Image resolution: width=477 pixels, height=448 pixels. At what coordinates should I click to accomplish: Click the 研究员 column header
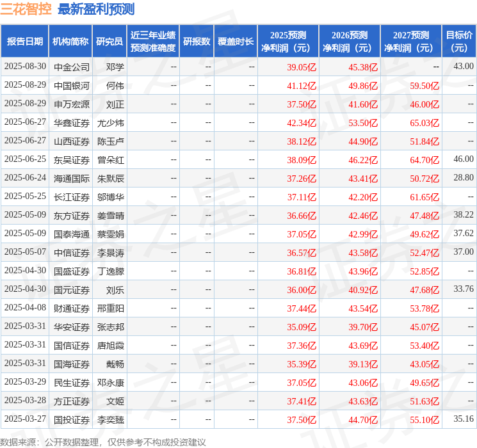109,41
